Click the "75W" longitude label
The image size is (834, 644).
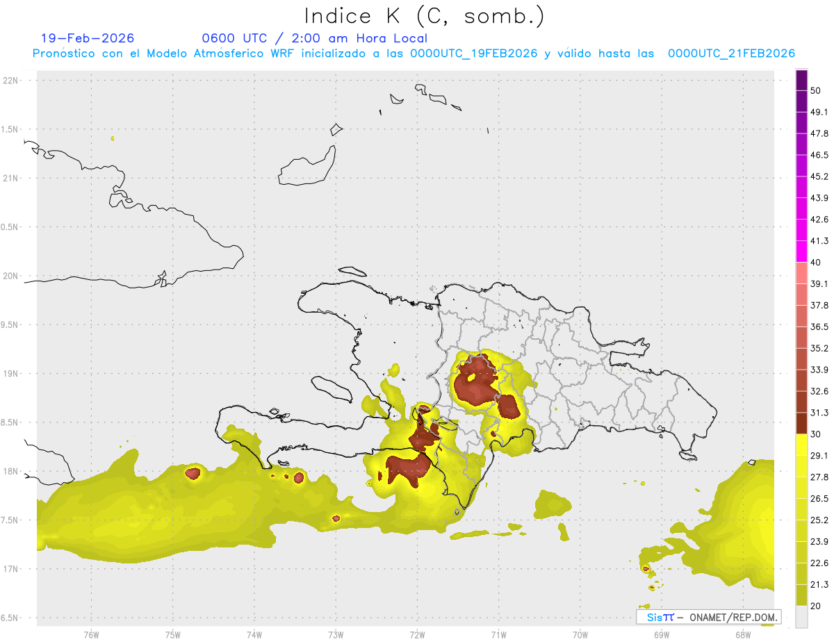[x=172, y=635]
